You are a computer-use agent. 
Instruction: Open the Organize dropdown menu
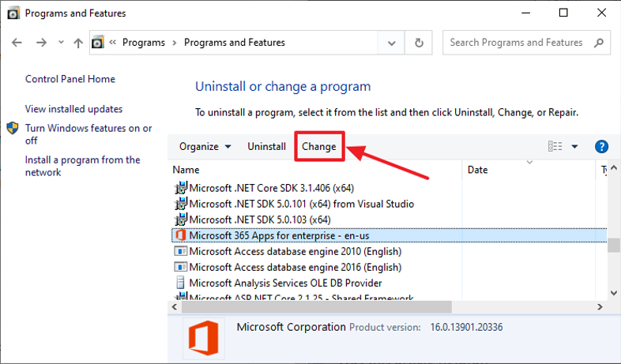(x=205, y=147)
